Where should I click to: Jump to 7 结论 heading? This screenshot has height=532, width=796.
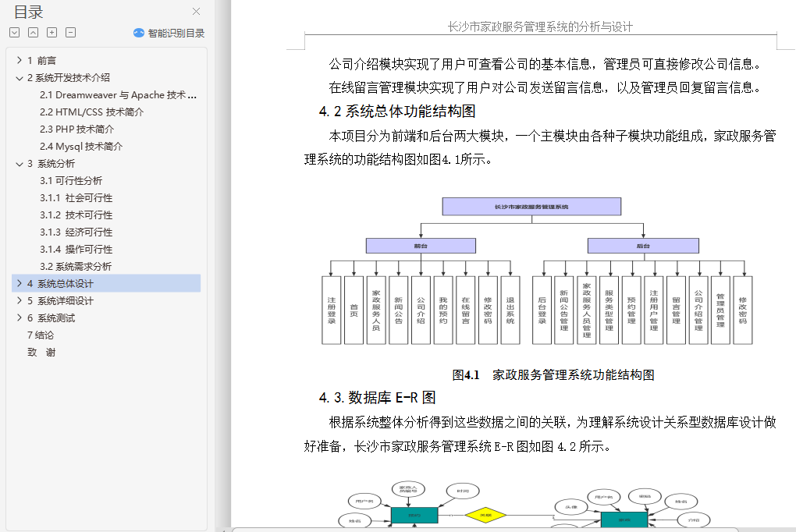[40, 335]
